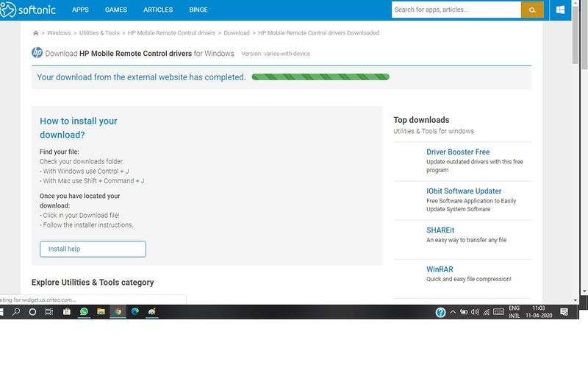Click the 'Version: varies-with-device' text
This screenshot has height=368, width=588.
tap(276, 54)
